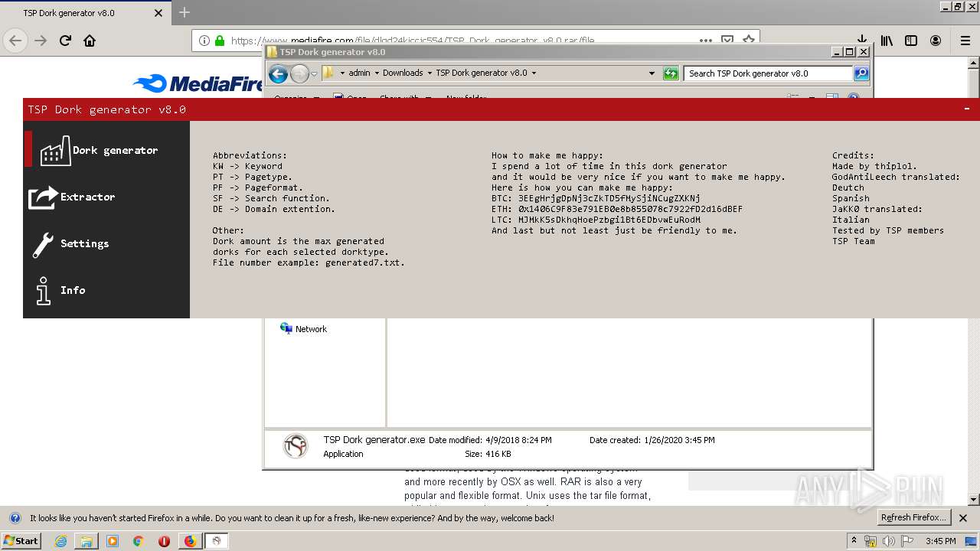Expand the Downloads breadcrumb dropdown arrow
Screen dimensions: 980x551
point(430,73)
